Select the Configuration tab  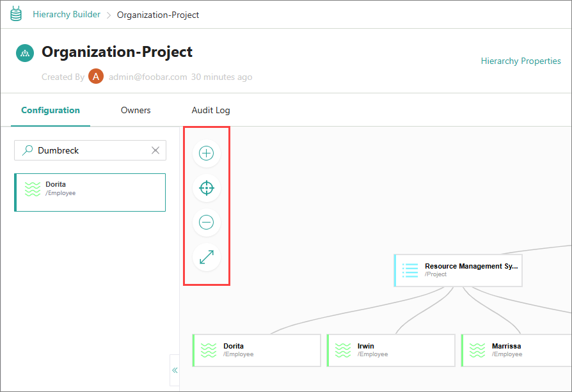click(x=51, y=110)
